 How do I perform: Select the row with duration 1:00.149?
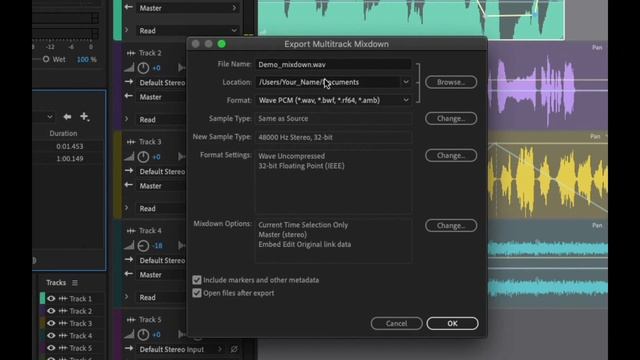coord(68,158)
